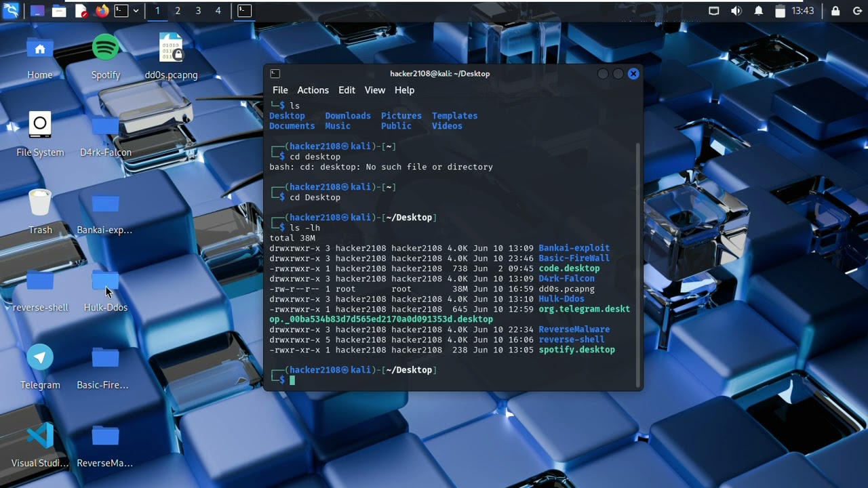Open the Kali applications menu

click(x=11, y=11)
